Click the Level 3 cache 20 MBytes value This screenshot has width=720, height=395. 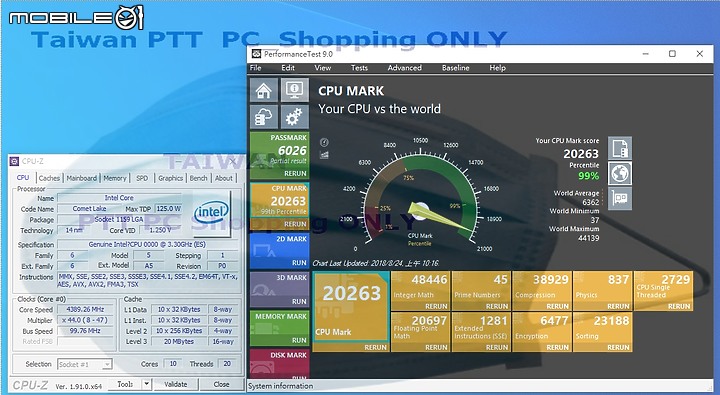coord(179,342)
